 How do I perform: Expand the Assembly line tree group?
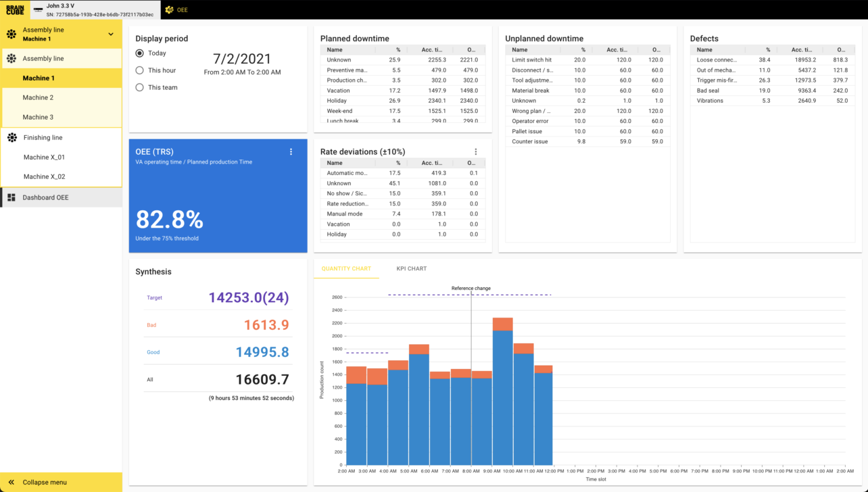pos(43,59)
